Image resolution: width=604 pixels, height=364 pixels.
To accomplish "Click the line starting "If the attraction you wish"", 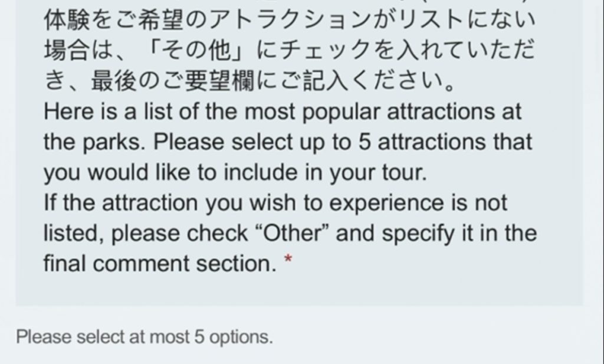I will click(x=275, y=203).
